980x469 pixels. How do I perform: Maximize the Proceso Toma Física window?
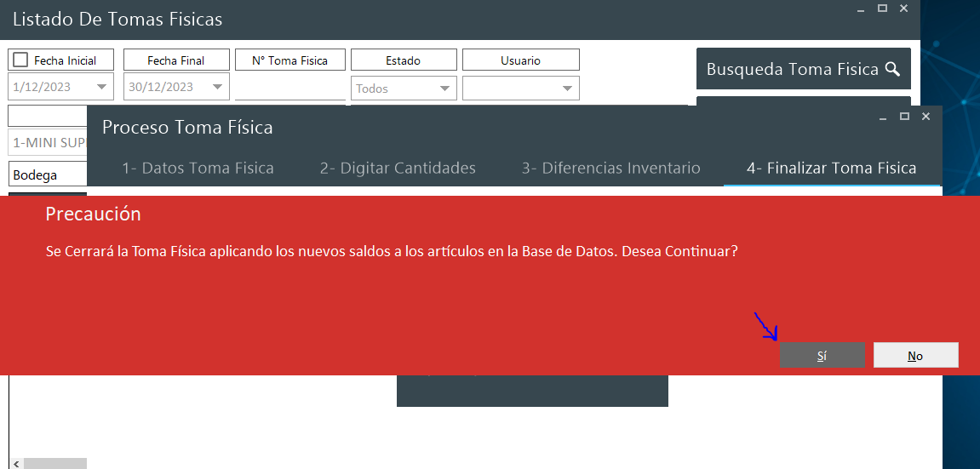[x=904, y=116]
